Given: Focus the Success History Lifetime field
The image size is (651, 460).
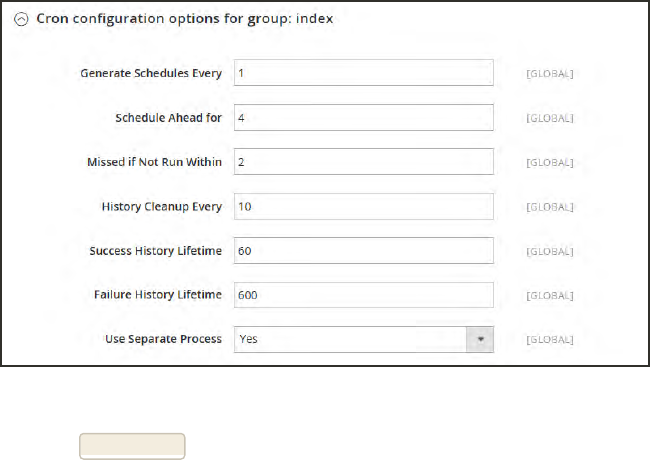Looking at the screenshot, I should 363,250.
